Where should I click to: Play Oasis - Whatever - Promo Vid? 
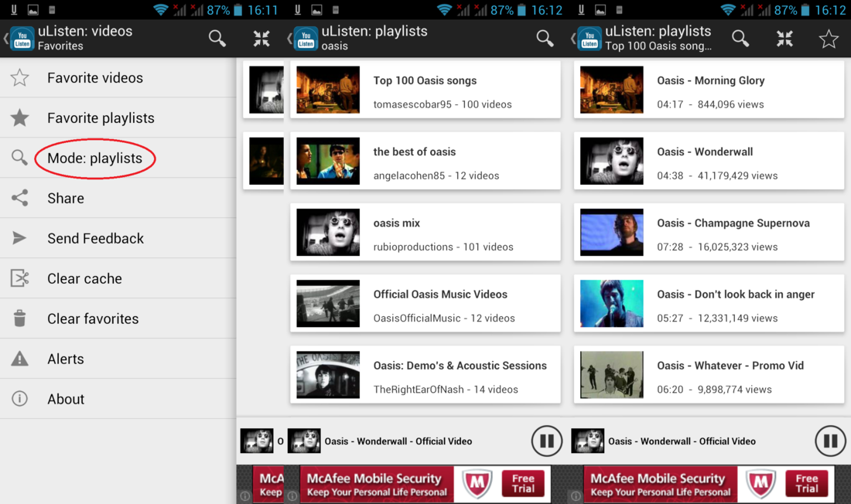pos(709,375)
